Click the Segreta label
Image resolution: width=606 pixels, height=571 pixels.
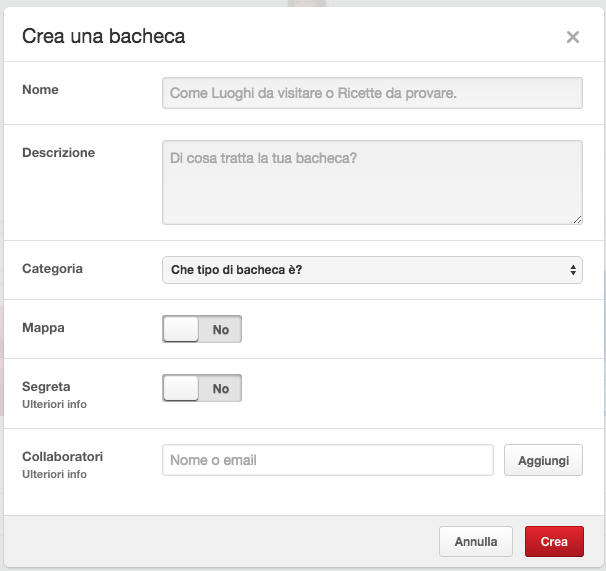coord(46,387)
